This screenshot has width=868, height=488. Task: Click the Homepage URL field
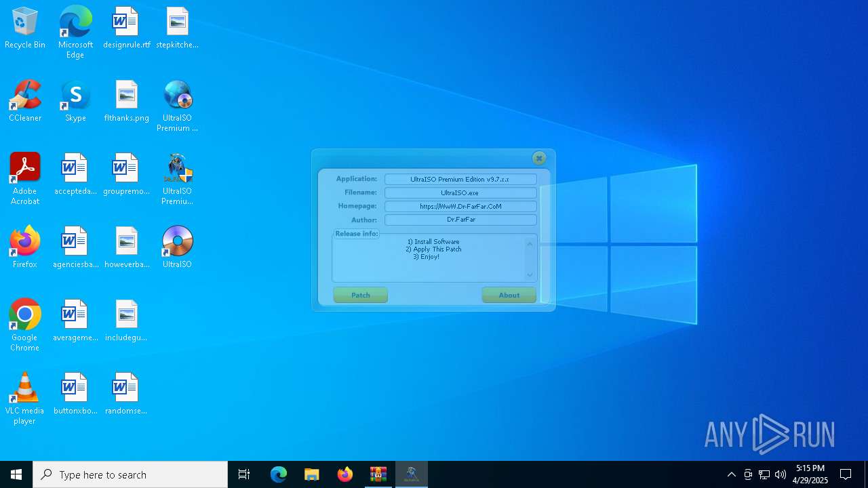(x=460, y=207)
